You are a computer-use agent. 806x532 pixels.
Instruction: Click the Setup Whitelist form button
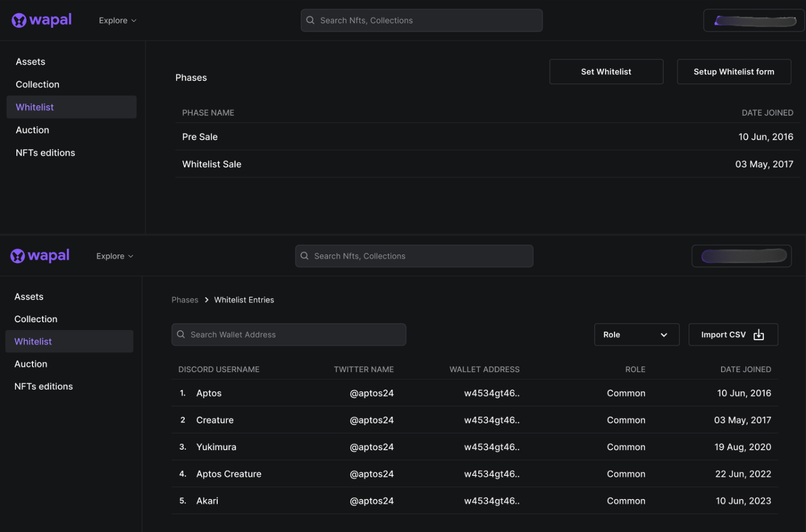(x=733, y=72)
